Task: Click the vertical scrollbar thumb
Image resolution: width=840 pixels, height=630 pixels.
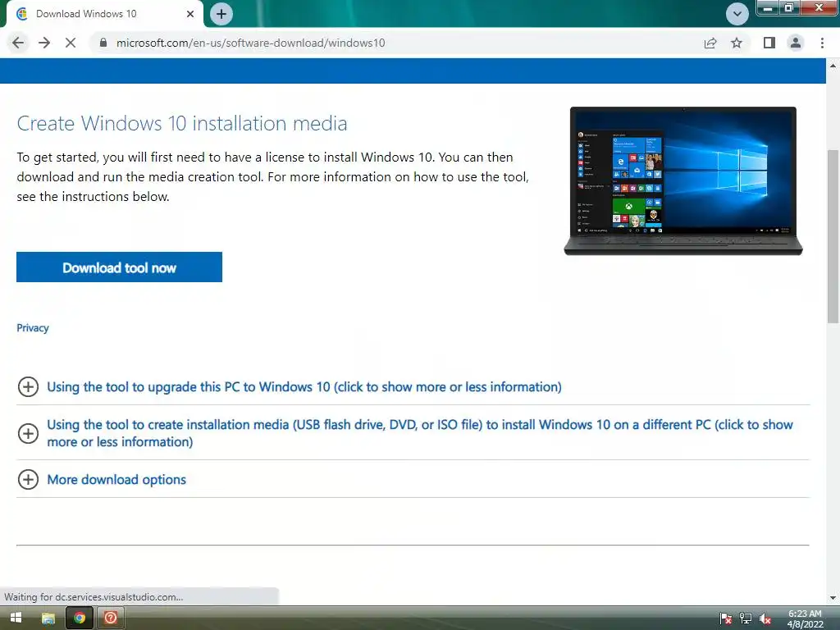Action: point(833,235)
